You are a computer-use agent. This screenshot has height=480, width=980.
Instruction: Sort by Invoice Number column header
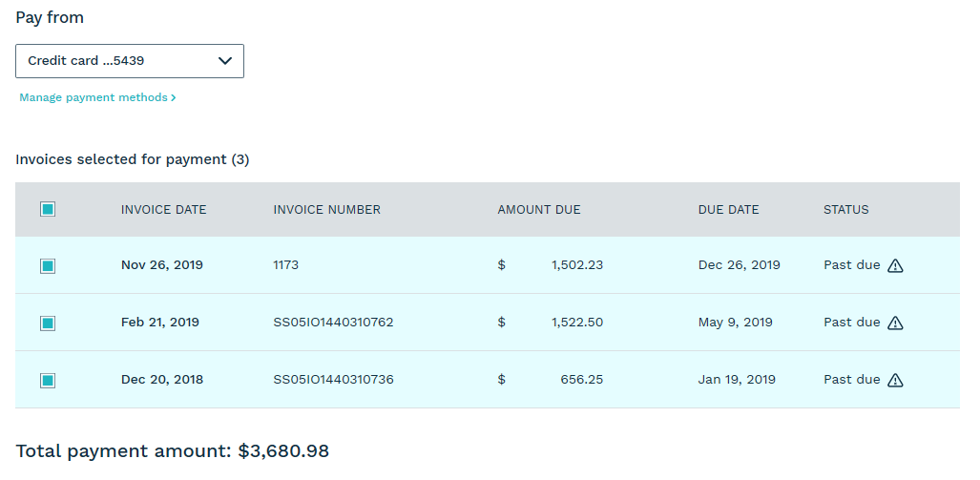pos(326,210)
